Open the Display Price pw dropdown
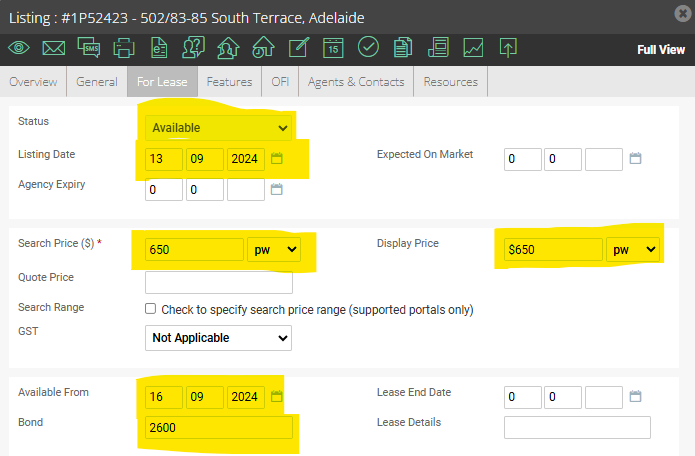 click(x=634, y=249)
